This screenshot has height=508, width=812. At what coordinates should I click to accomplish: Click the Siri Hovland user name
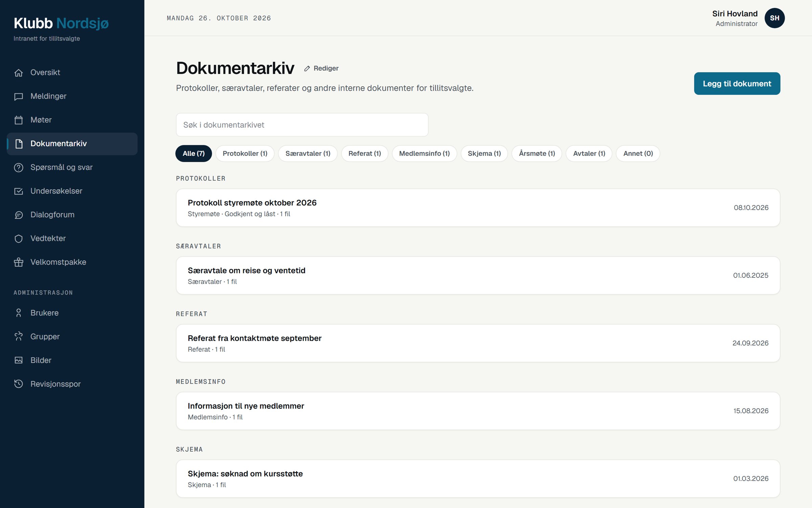coord(735,14)
